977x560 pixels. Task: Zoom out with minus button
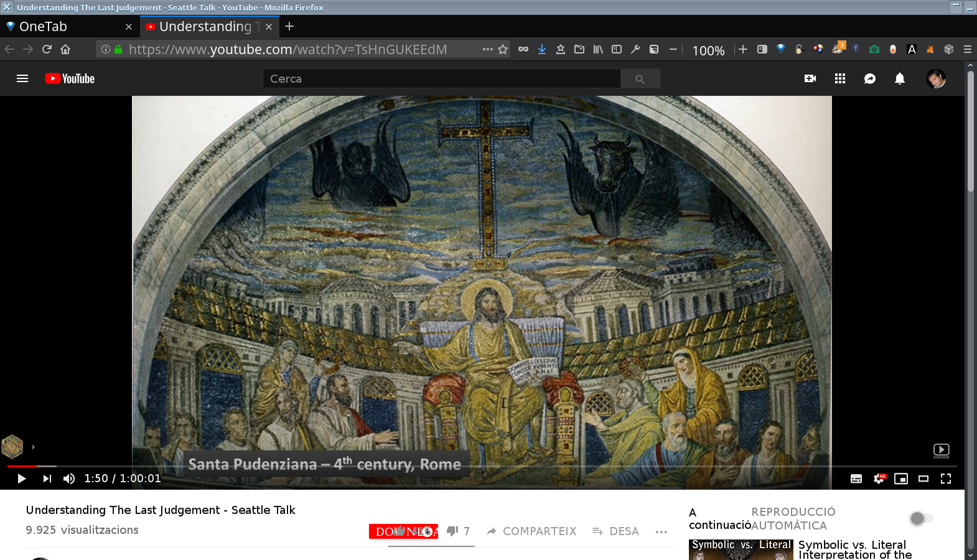click(x=673, y=49)
